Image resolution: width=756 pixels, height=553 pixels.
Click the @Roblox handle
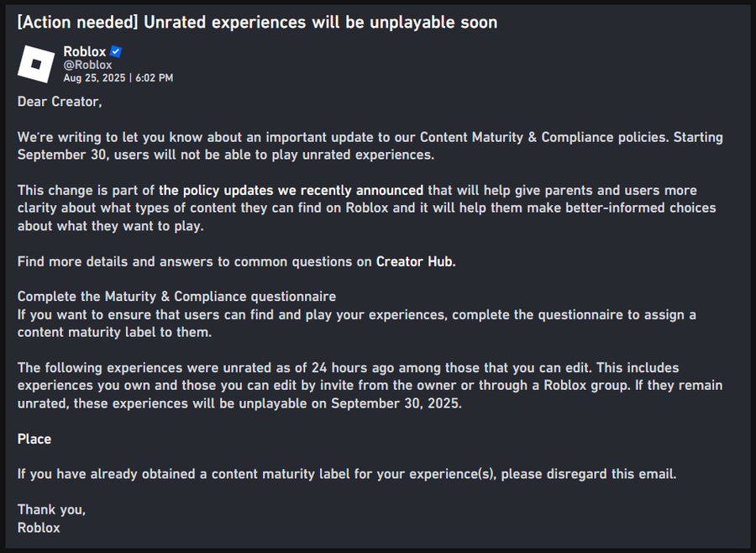click(x=87, y=65)
